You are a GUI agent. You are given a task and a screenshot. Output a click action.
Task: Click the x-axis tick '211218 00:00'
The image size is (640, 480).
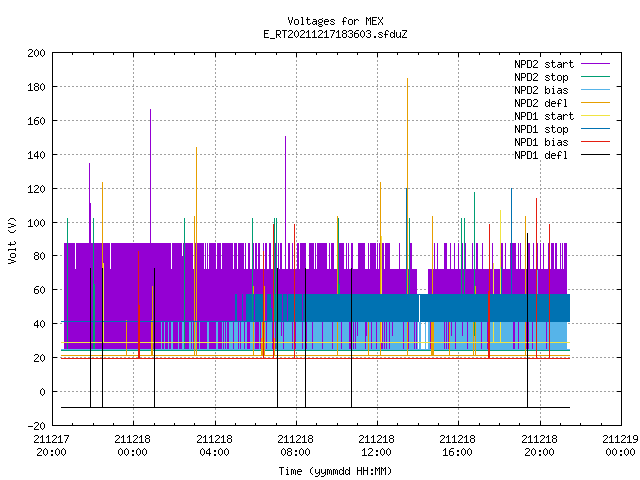coord(133,446)
